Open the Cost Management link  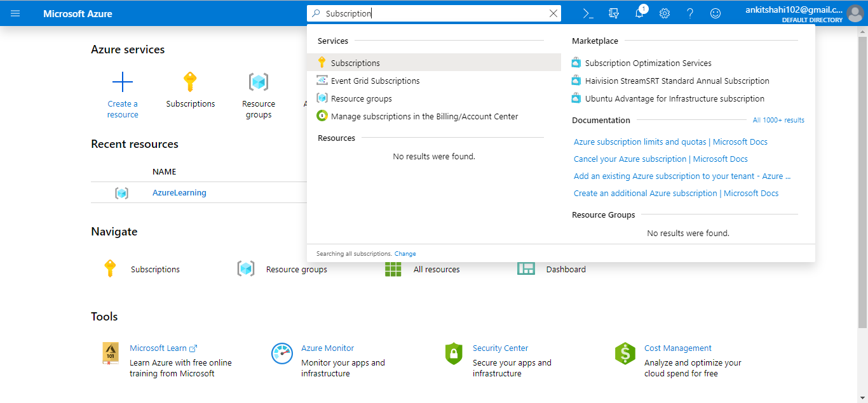[x=678, y=348]
